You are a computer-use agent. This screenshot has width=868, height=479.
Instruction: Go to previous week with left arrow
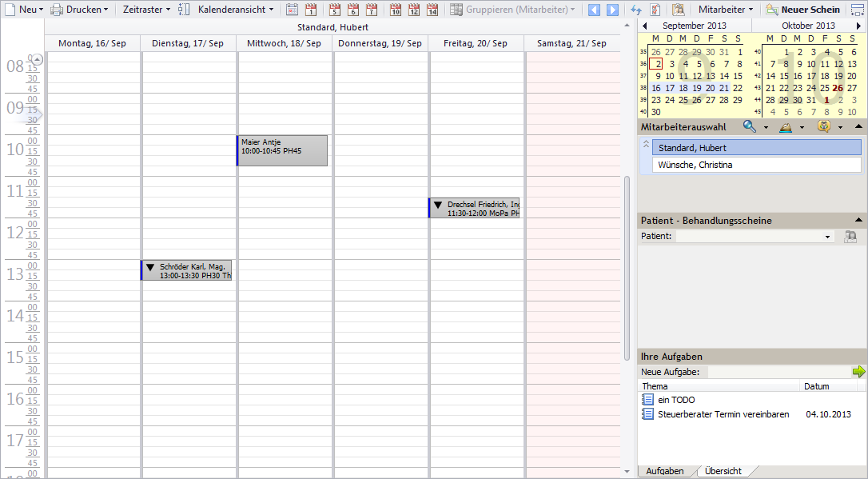(x=594, y=10)
